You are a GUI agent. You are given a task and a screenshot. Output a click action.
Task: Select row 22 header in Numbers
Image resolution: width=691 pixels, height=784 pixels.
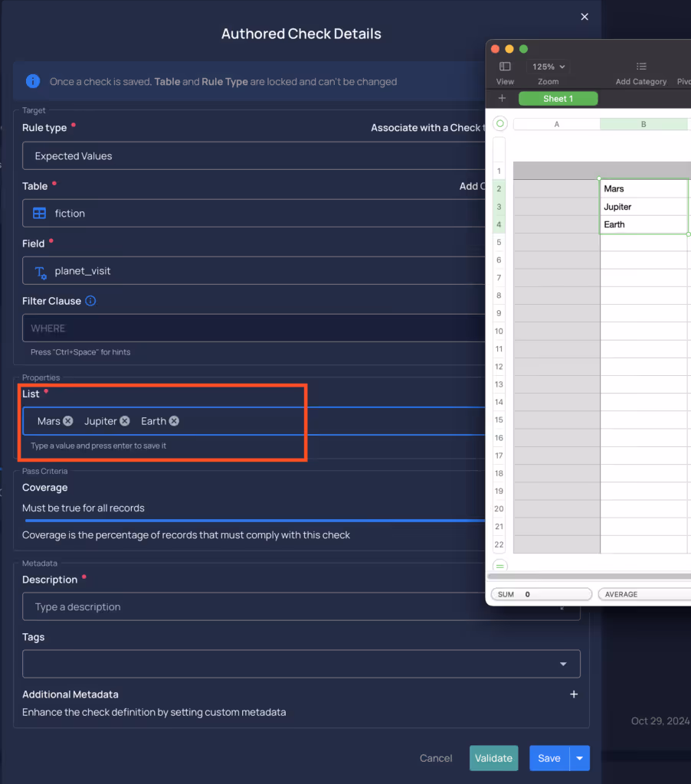tap(499, 544)
